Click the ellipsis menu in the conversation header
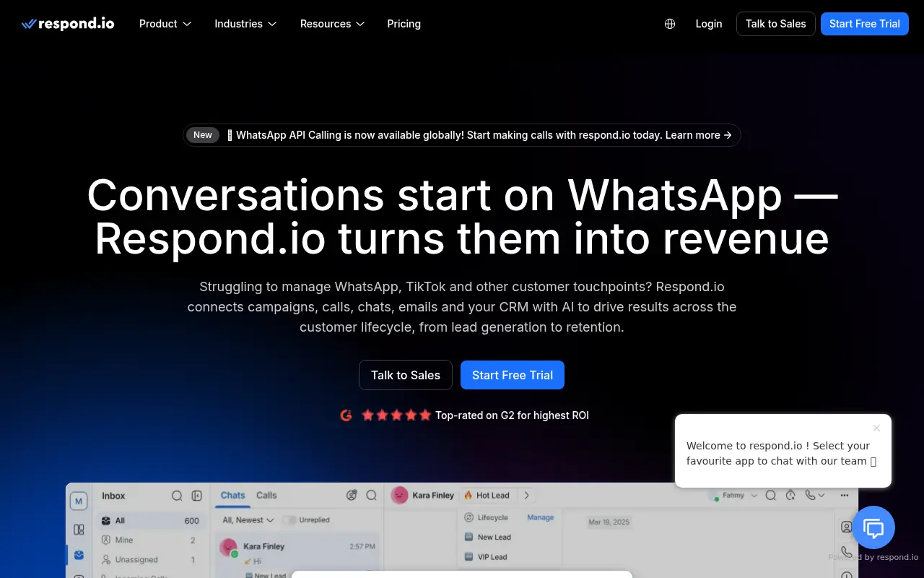Screen dimensions: 924x578 click(x=845, y=496)
